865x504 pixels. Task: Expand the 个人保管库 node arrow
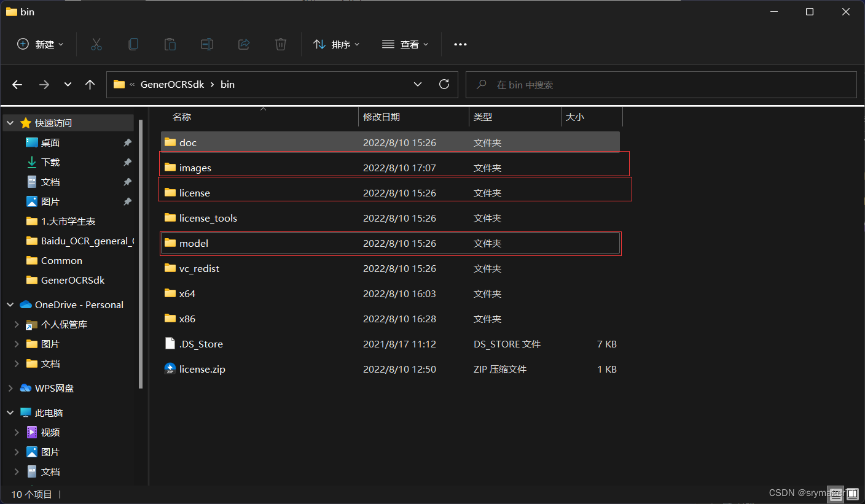(x=17, y=325)
